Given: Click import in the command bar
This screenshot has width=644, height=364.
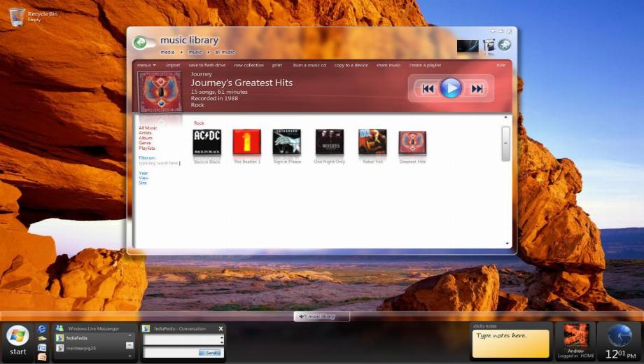Looking at the screenshot, I should (x=173, y=65).
